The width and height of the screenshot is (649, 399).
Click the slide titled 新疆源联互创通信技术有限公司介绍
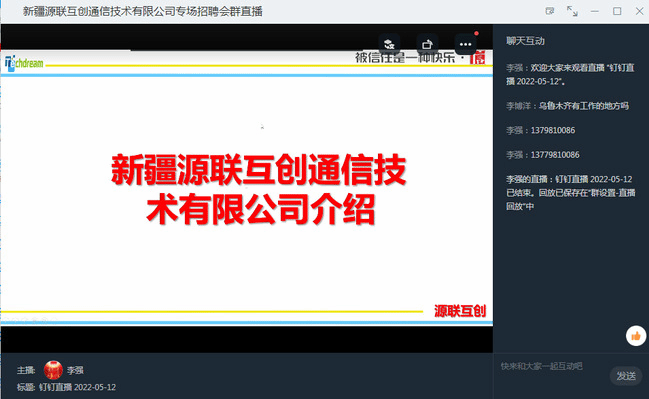pos(259,189)
